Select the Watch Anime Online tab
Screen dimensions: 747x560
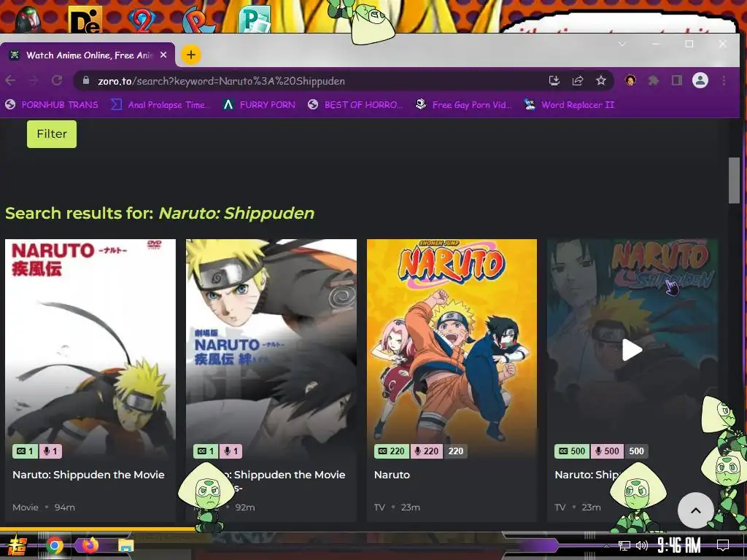88,55
